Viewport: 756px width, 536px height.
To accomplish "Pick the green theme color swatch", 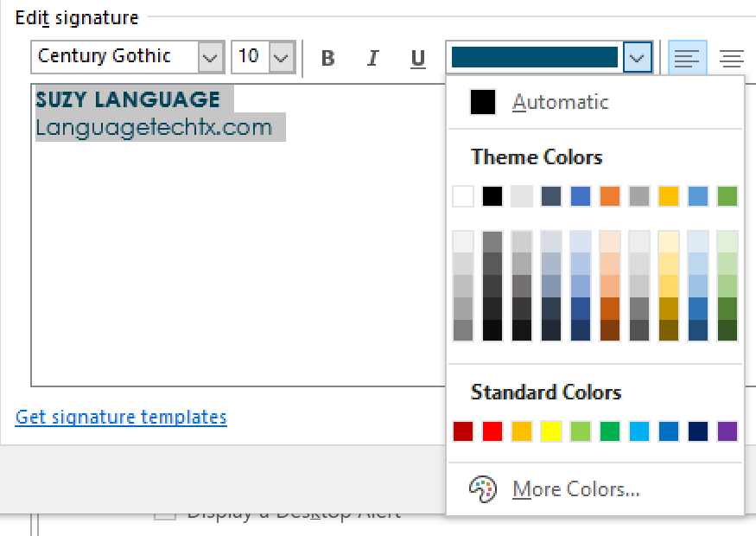I will tap(727, 196).
